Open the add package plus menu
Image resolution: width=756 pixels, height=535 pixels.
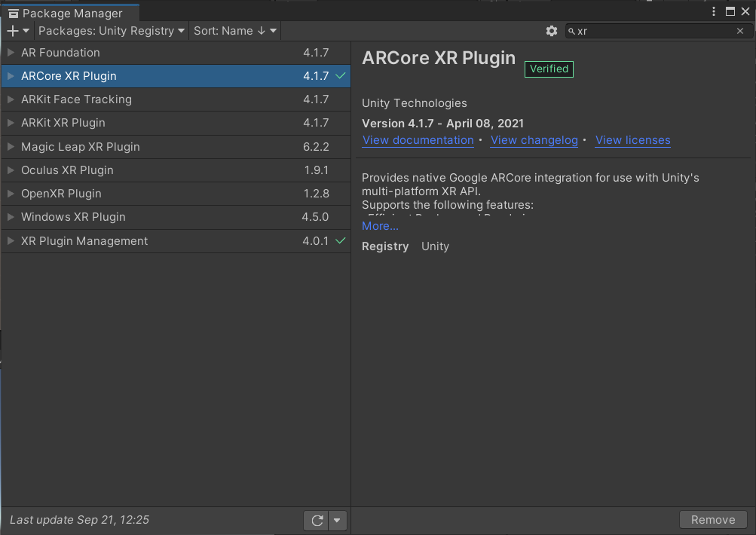(x=18, y=31)
